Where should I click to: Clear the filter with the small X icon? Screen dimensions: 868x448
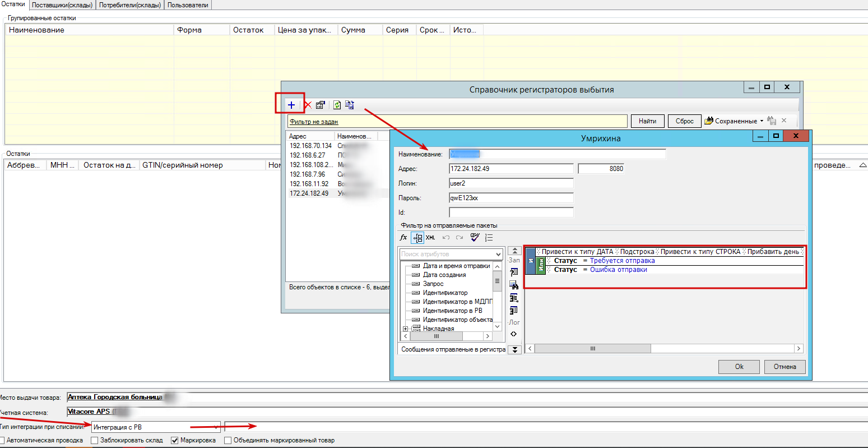(x=784, y=121)
